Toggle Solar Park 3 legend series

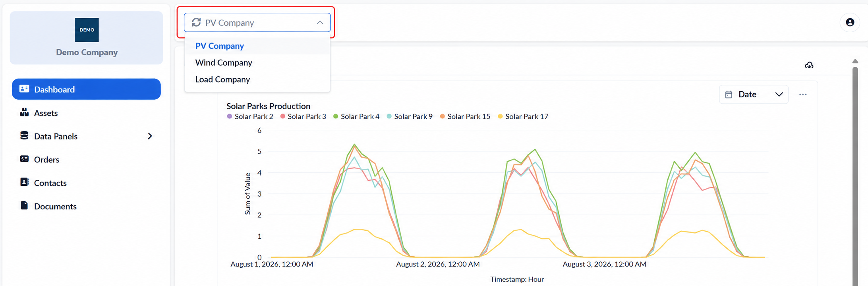pyautogui.click(x=303, y=116)
